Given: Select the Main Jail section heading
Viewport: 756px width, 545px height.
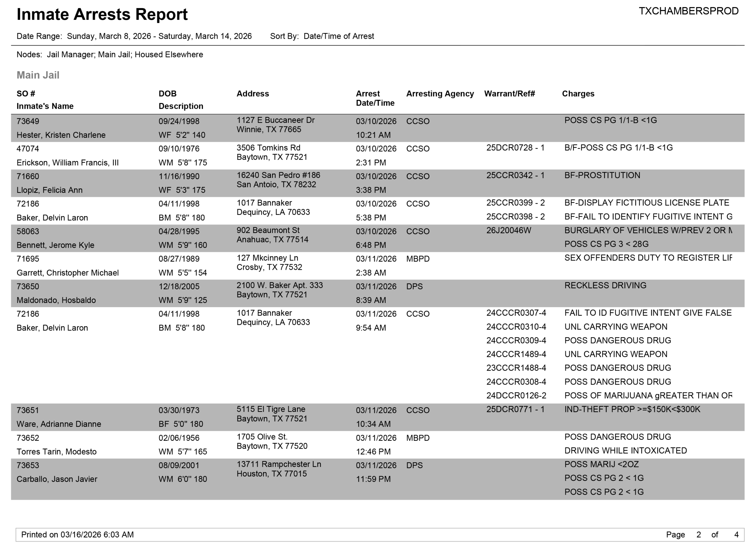Looking at the screenshot, I should click(38, 75).
